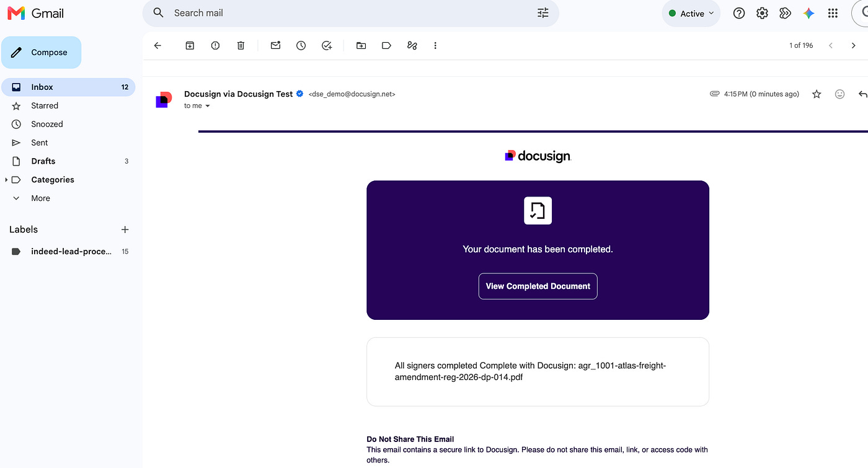Click 'Your document has been completed.' text
Screen dimensions: 868x468
point(538,249)
